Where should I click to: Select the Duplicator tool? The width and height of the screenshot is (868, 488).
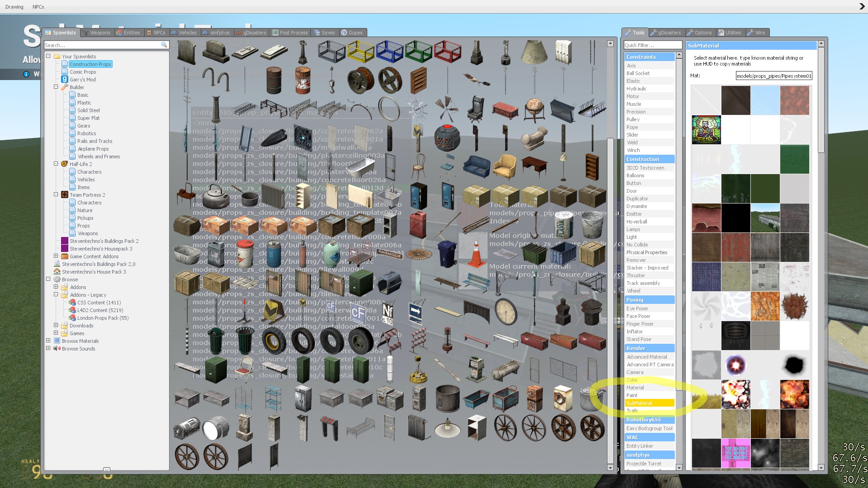coord(650,199)
